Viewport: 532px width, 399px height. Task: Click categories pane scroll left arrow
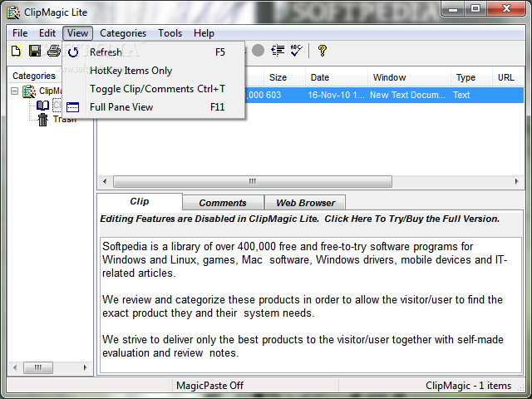[15, 367]
